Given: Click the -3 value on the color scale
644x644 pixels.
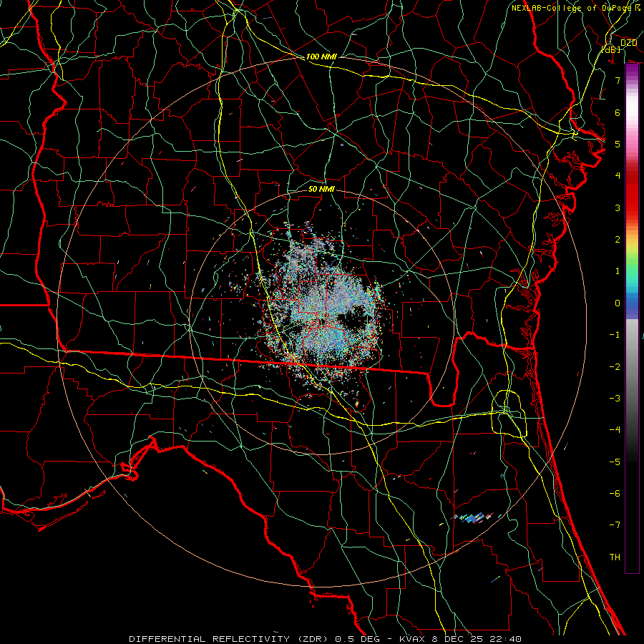Looking at the screenshot, I should [615, 398].
